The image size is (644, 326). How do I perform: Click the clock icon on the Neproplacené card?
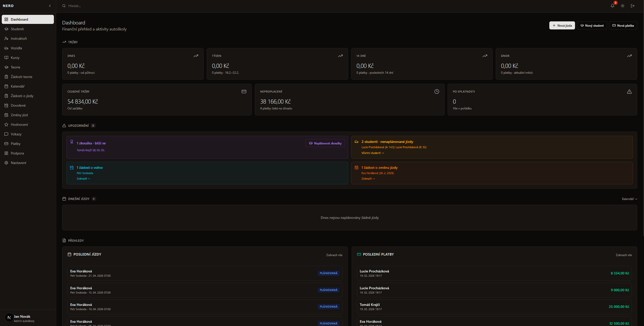point(437,92)
